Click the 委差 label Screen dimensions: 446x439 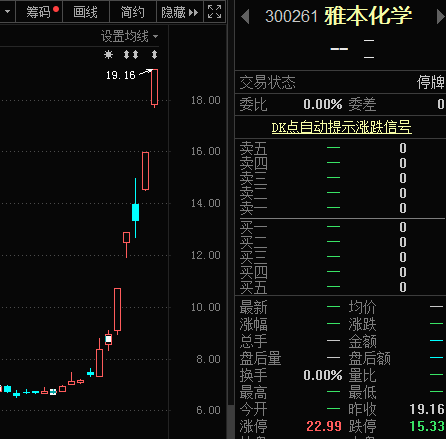click(362, 104)
